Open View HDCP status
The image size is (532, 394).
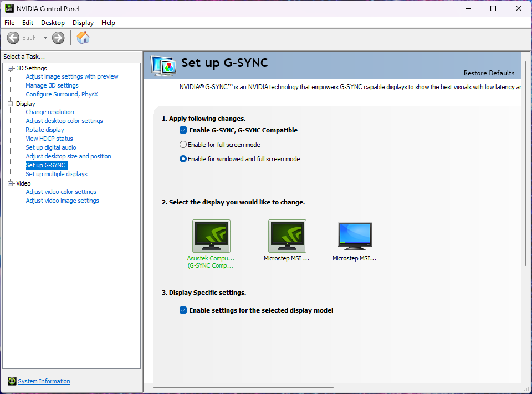[49, 139]
